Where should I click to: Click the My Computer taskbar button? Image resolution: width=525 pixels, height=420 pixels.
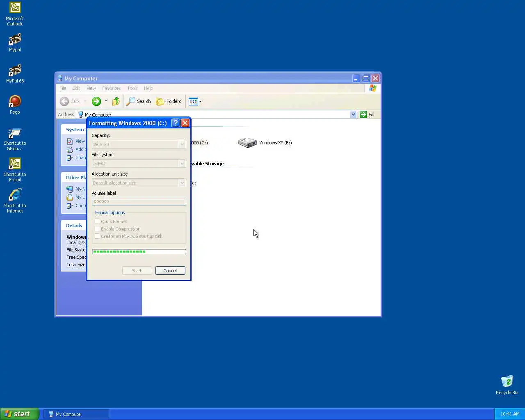point(76,414)
